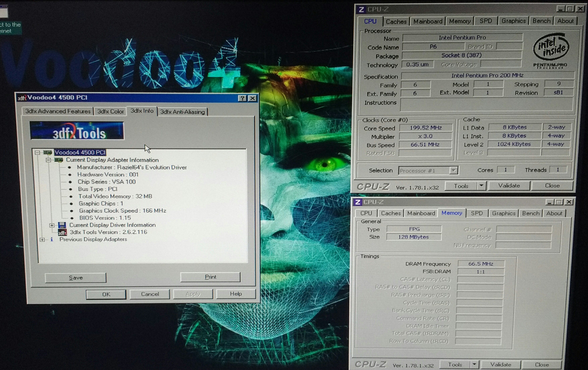Collapse the Voodoo4 4500 PCI tree root
The height and width of the screenshot is (370, 588).
(37, 152)
